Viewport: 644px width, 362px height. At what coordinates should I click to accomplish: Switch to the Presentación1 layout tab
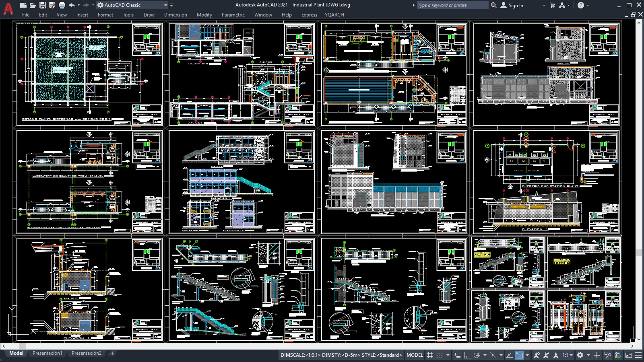point(47,353)
